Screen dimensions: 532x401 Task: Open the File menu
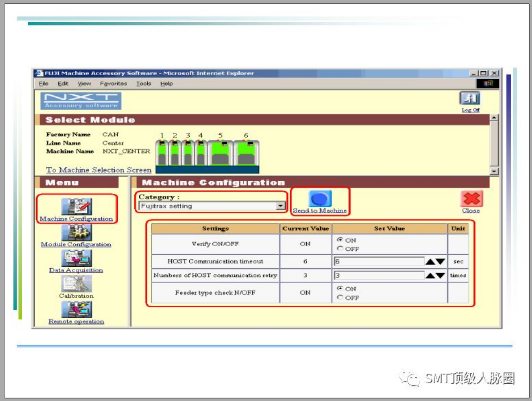[x=44, y=84]
